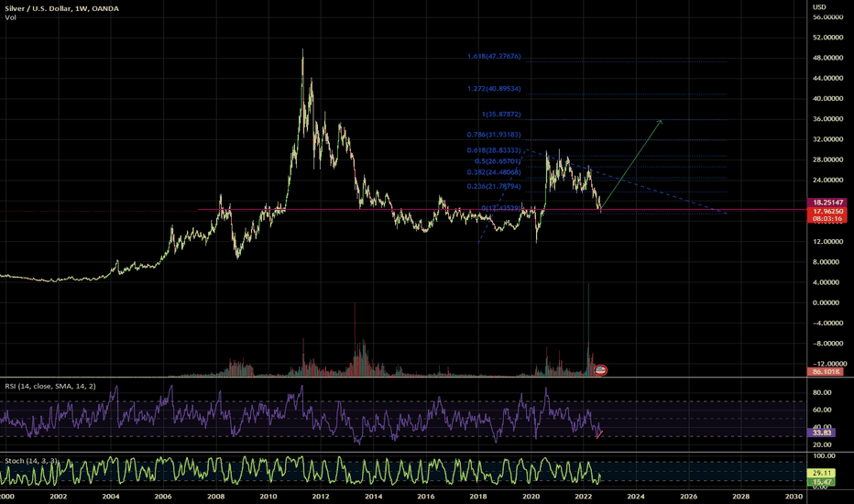Click the 86.101K volume value tag
The image size is (854, 504).
point(826,372)
